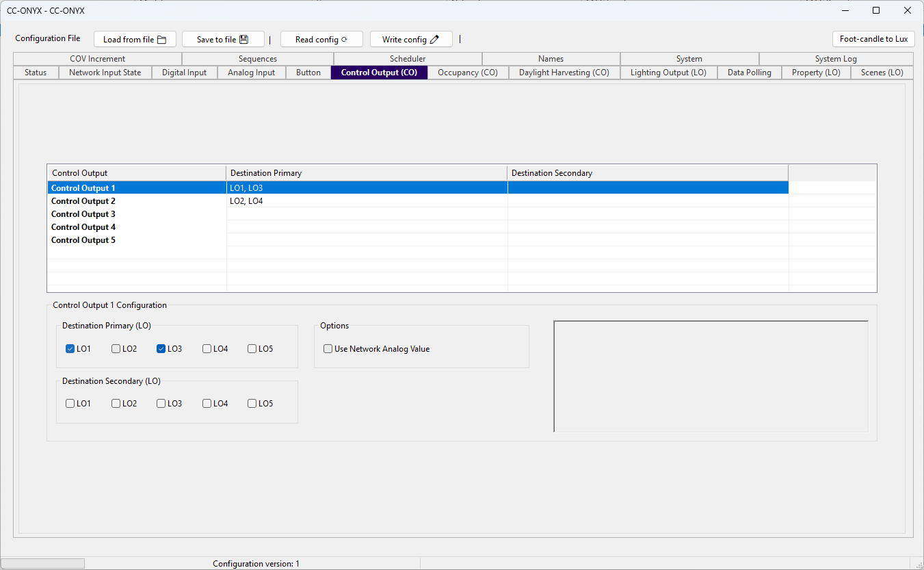Click Read config button
The image size is (924, 570).
click(x=321, y=39)
